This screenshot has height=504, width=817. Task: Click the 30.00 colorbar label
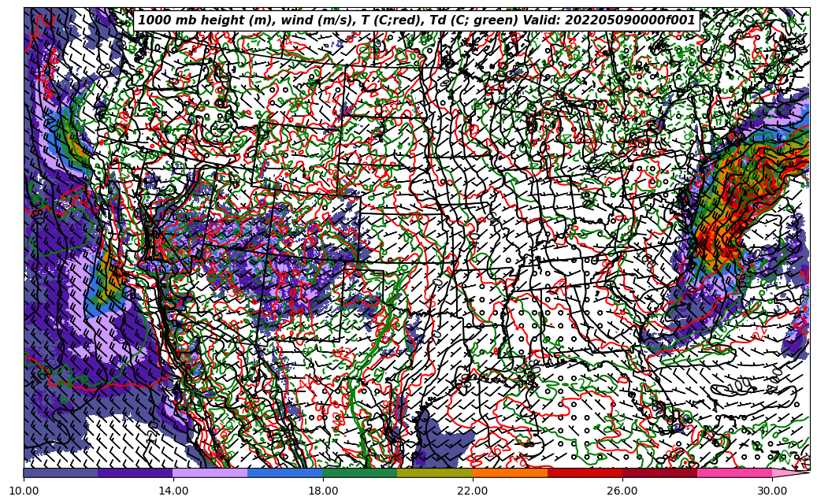coord(771,491)
